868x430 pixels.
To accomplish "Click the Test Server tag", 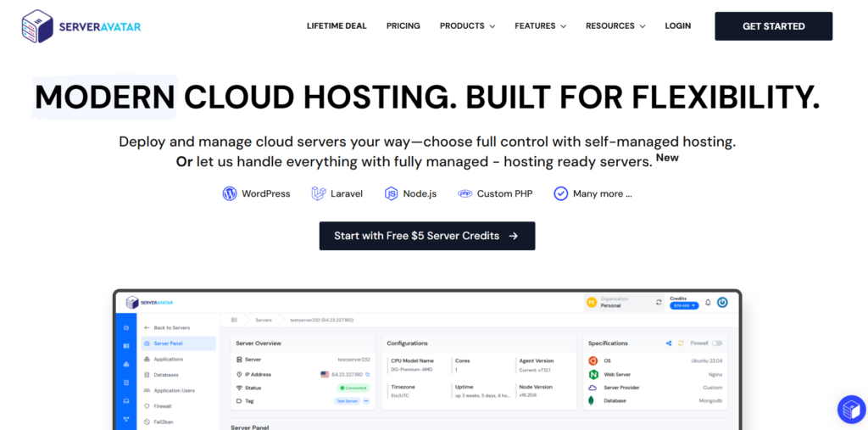I will 347,400.
